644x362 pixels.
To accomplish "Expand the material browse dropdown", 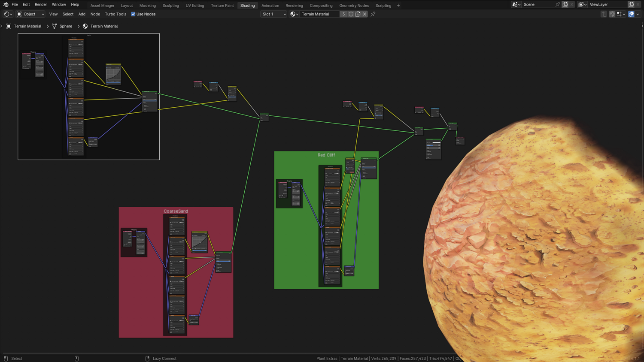I will pos(294,14).
